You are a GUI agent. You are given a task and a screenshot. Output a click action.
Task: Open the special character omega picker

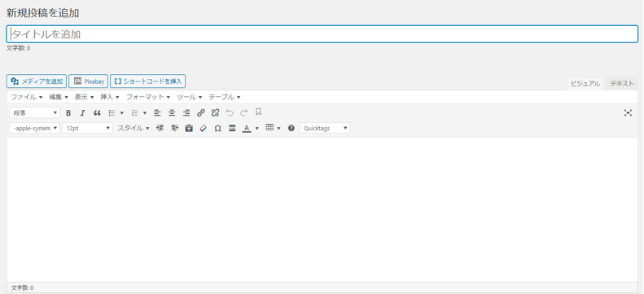pyautogui.click(x=217, y=128)
